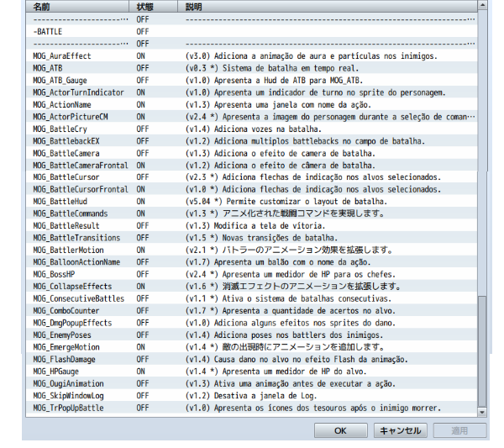Viewport: 504px width, 448px height.
Task: Select MOG_ActionName plugin row
Action: click(252, 104)
